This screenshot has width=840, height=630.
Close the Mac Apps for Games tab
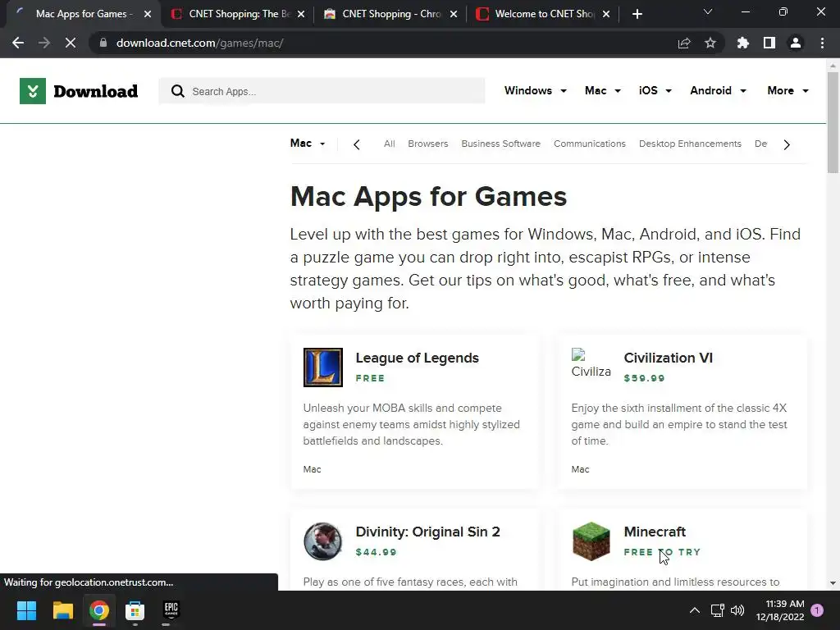pos(148,14)
